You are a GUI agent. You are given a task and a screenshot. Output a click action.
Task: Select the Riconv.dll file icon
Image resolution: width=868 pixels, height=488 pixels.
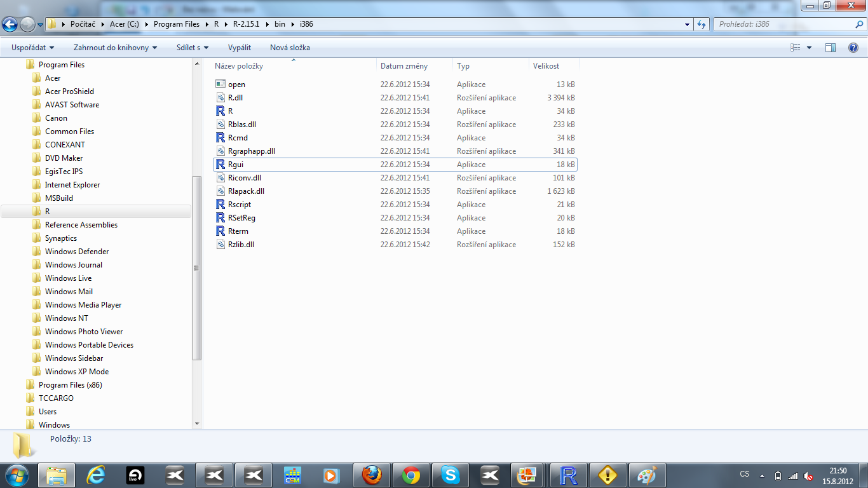pyautogui.click(x=220, y=177)
